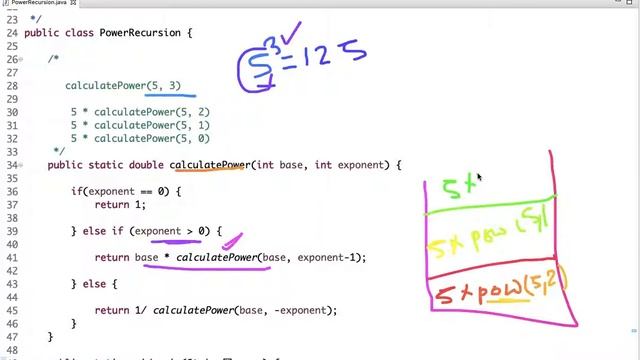Click method name calculatePower in line 34 signature

point(210,165)
